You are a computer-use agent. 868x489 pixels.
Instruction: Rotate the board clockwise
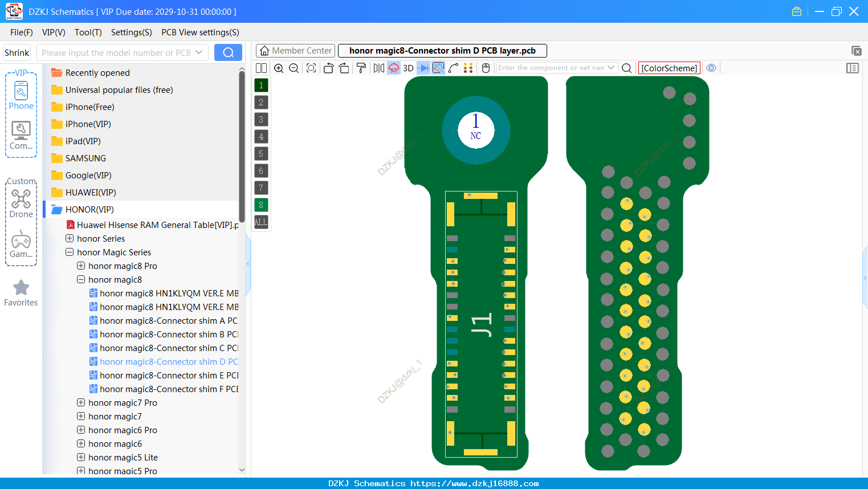(344, 68)
